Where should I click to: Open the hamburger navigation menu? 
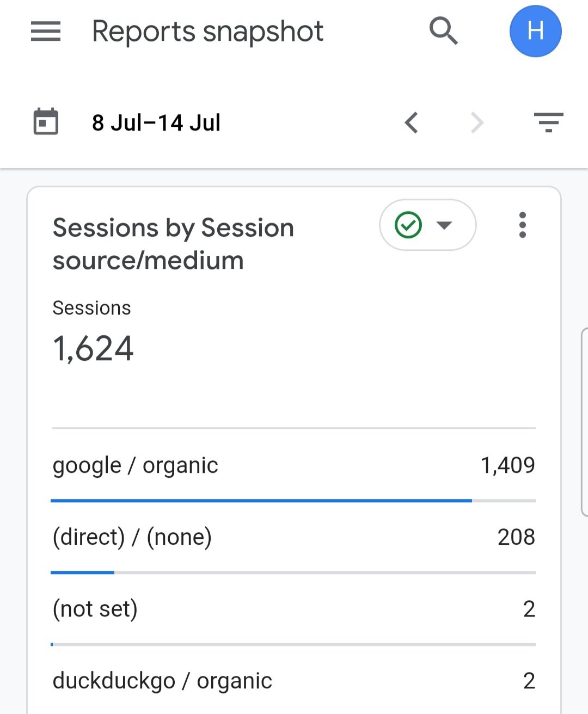[46, 31]
